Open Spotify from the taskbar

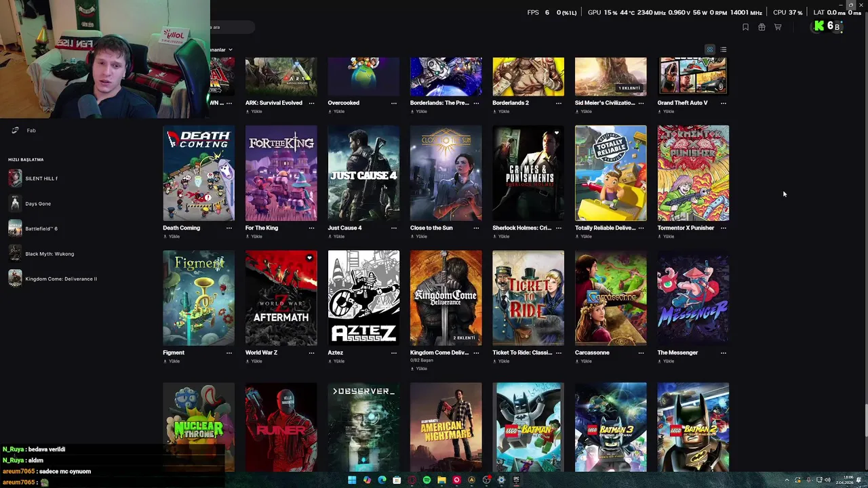click(x=427, y=480)
